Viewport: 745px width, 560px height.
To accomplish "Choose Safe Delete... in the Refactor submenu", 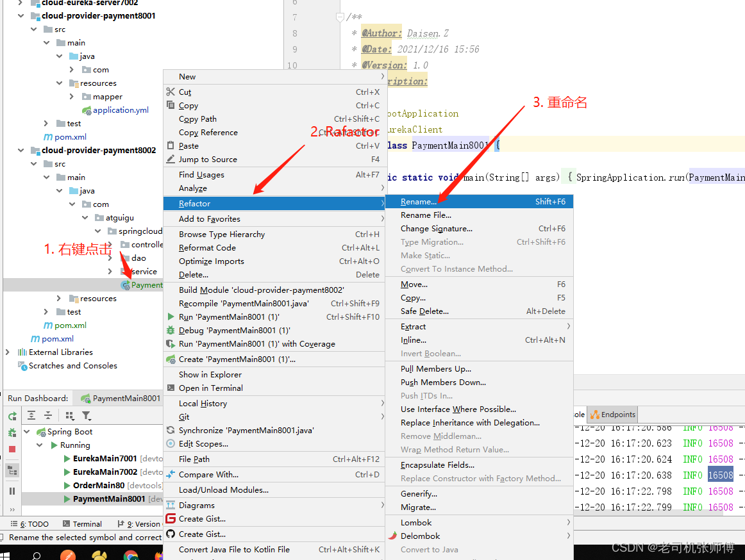I will 479,311.
